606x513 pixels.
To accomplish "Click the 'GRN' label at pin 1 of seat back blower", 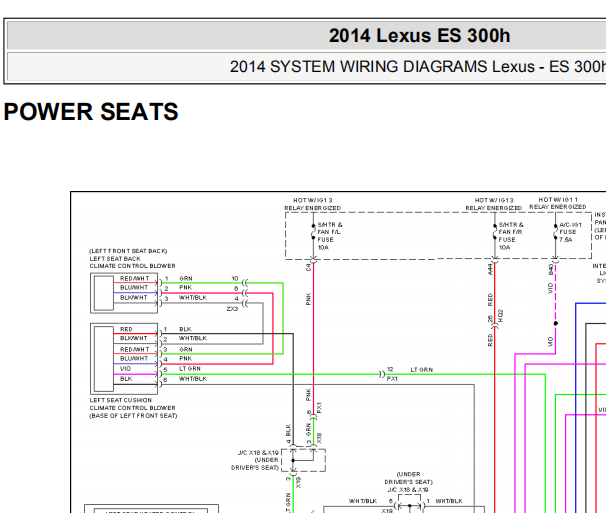I will pos(186,278).
